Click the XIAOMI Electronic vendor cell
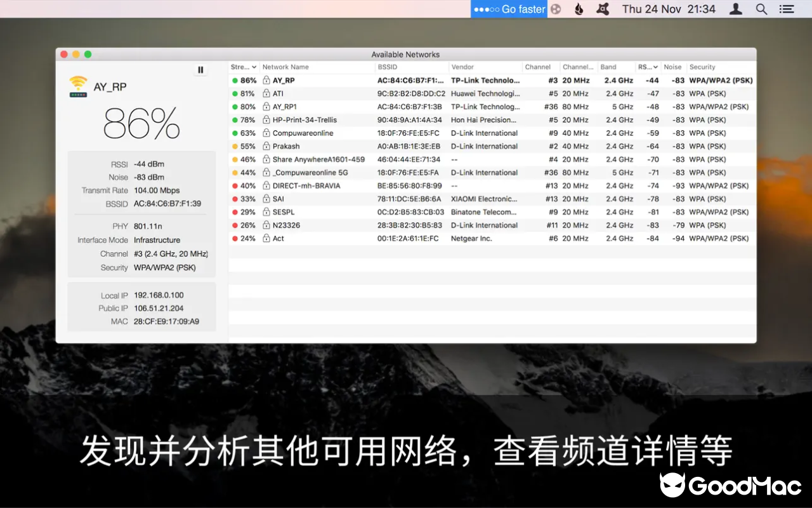This screenshot has height=508, width=812. (484, 199)
